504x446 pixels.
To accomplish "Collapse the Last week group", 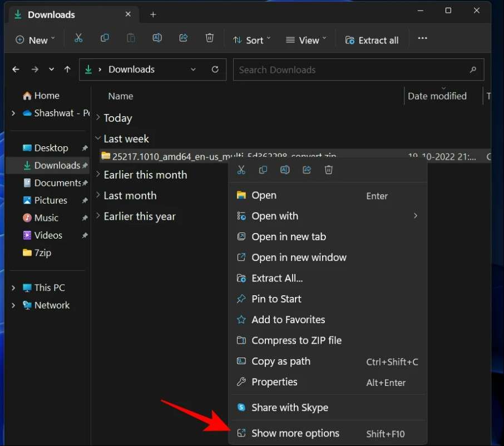I will click(x=98, y=138).
